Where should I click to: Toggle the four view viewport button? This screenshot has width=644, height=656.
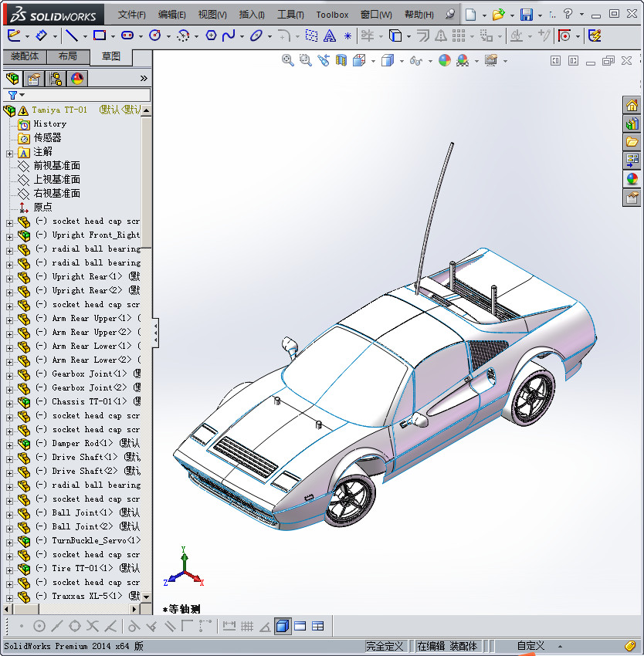click(318, 627)
